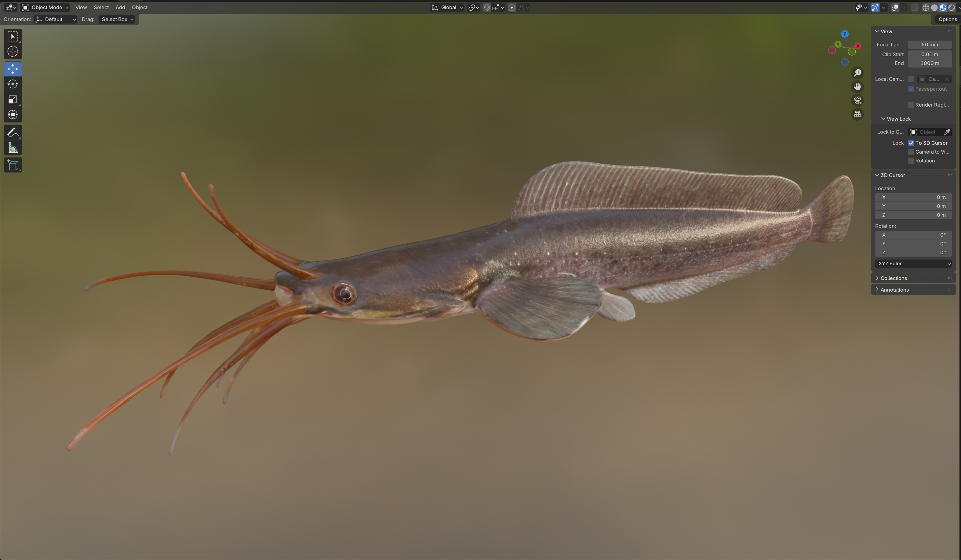Open the XYZ Euler rotation dropdown
The image size is (961, 560).
(913, 264)
